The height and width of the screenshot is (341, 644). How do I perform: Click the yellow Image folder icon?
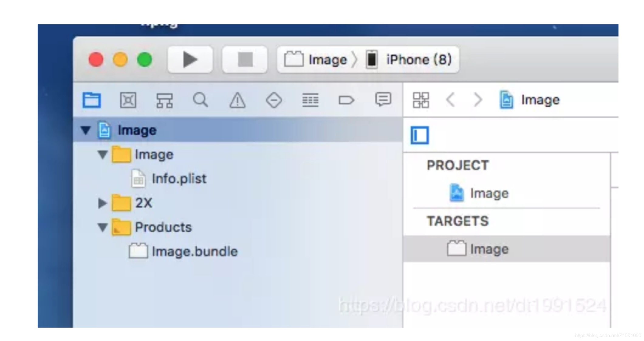(x=121, y=154)
